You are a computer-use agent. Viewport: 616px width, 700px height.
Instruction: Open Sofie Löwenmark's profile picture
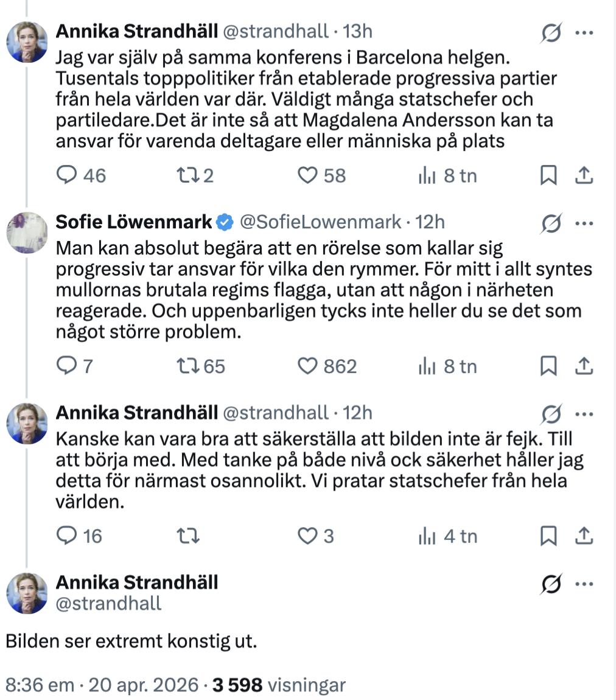(27, 233)
